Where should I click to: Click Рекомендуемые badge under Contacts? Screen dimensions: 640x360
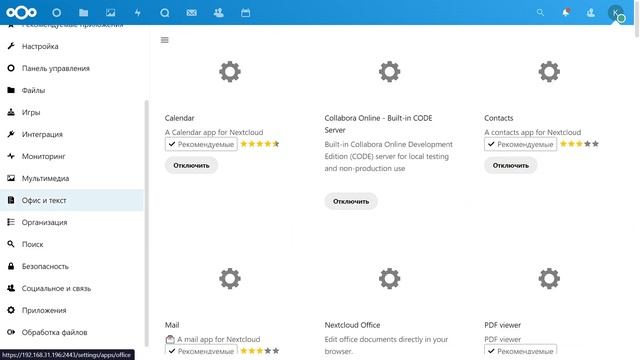point(520,144)
